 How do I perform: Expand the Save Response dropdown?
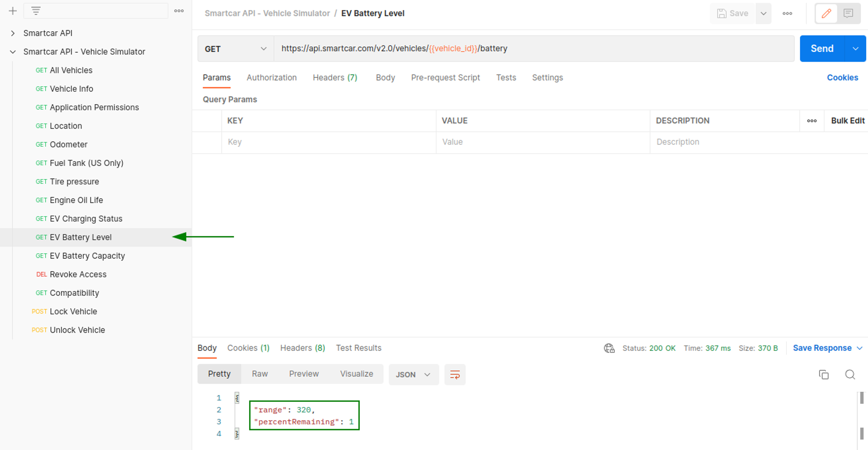(x=860, y=348)
